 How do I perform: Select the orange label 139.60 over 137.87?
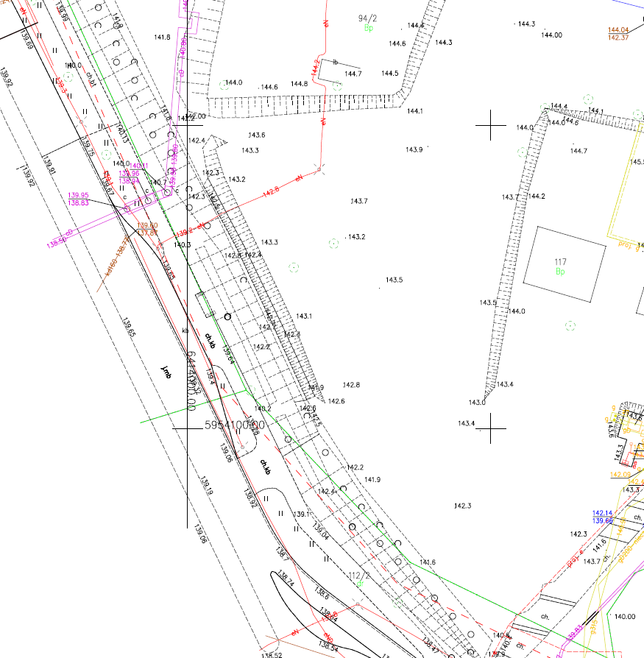147,229
